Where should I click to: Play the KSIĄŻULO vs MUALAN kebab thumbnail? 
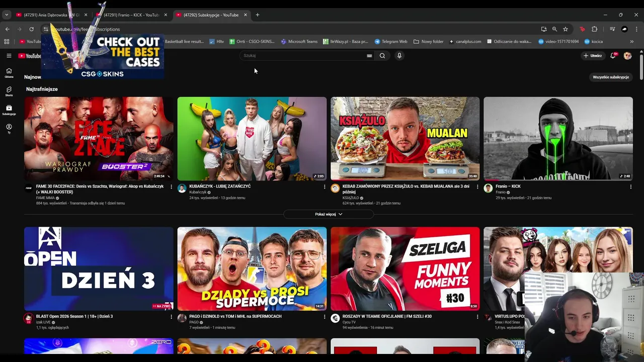[x=405, y=139]
